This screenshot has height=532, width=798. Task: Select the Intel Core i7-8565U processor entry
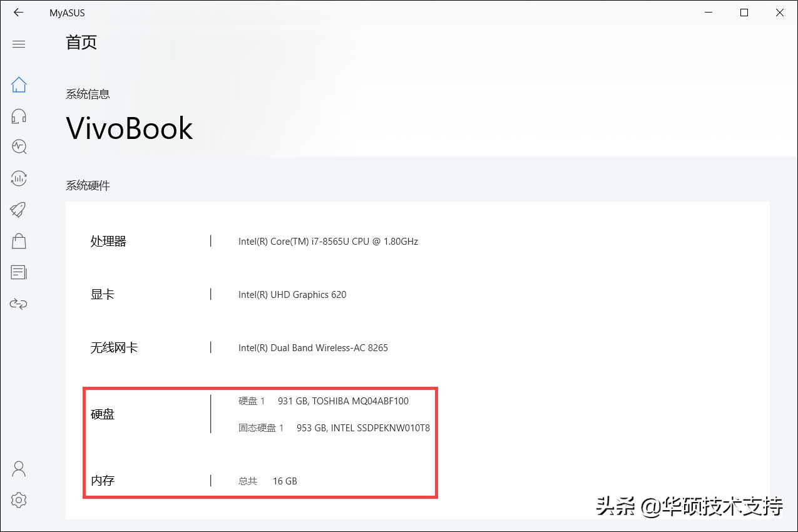coord(328,241)
